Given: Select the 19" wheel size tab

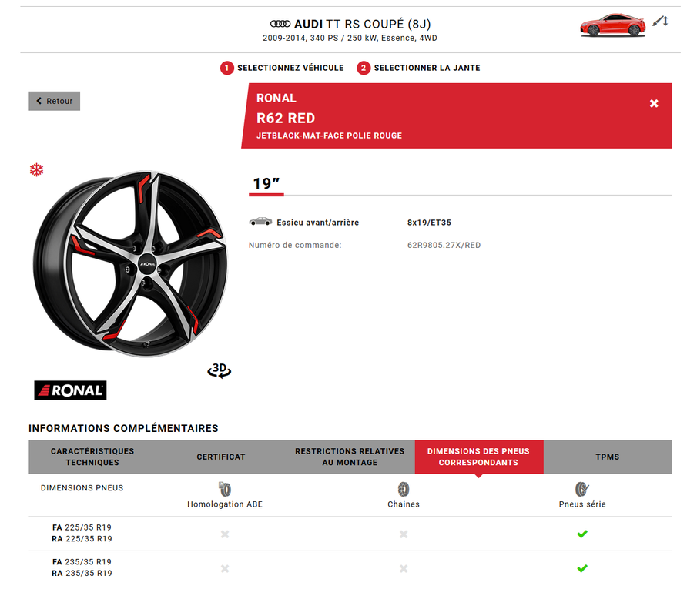Looking at the screenshot, I should click(266, 184).
